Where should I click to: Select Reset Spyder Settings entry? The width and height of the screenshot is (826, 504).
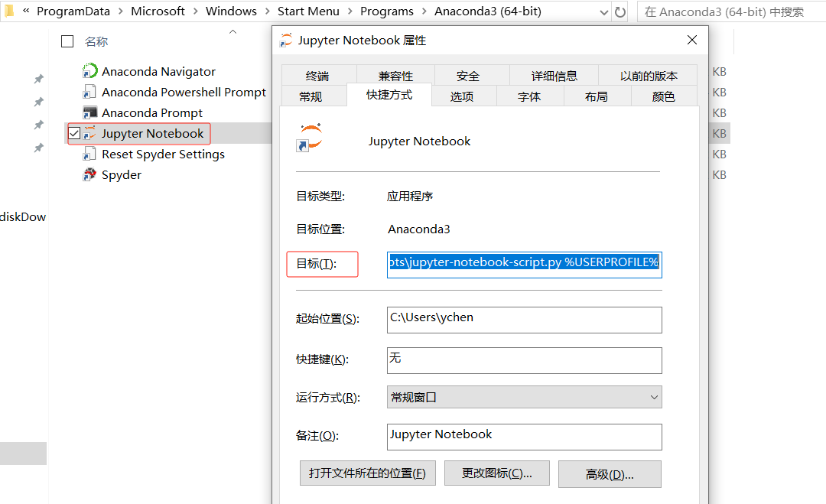[164, 154]
